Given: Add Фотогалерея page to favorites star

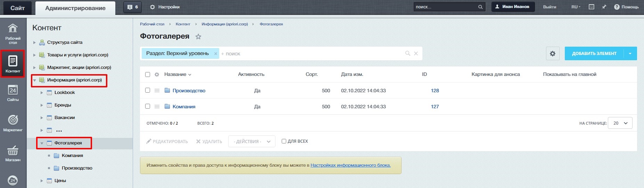Looking at the screenshot, I should click(x=198, y=37).
